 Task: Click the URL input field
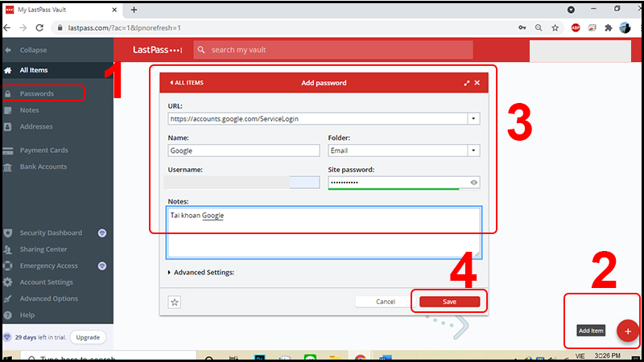point(317,118)
